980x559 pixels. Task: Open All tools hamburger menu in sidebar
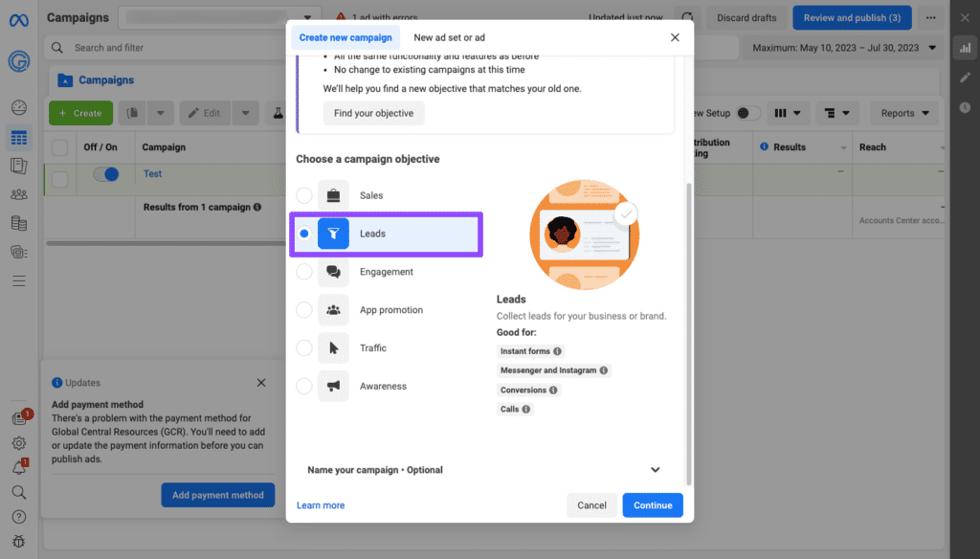click(19, 280)
